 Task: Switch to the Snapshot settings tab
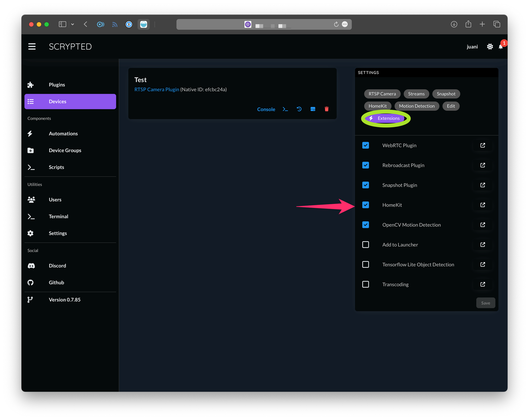point(446,94)
